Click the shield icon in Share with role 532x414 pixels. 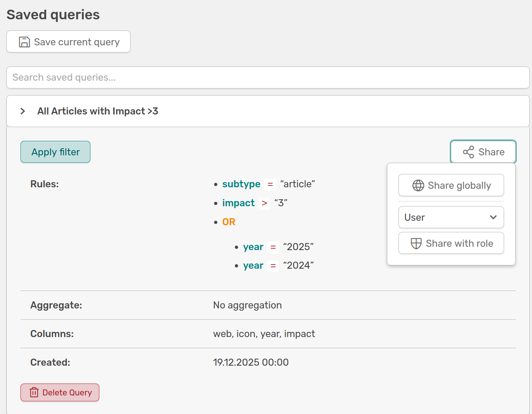pyautogui.click(x=416, y=243)
